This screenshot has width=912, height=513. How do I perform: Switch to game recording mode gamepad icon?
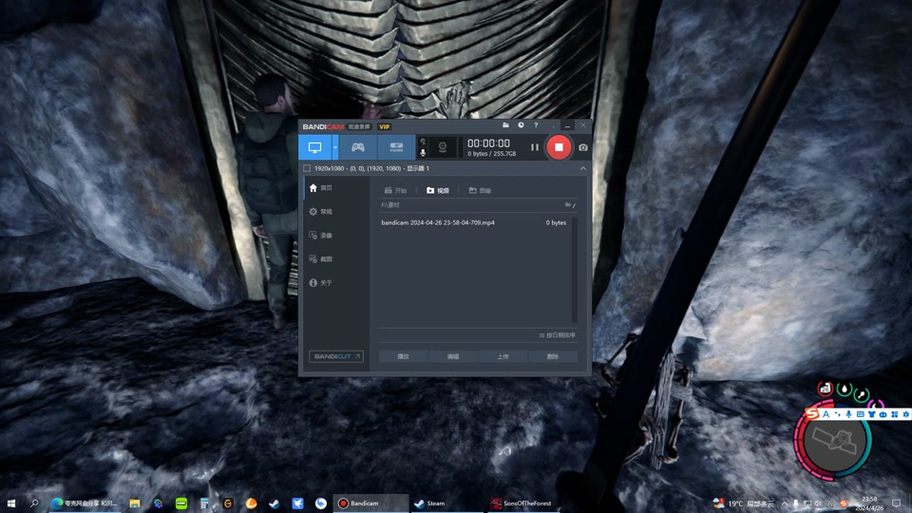[x=358, y=147]
